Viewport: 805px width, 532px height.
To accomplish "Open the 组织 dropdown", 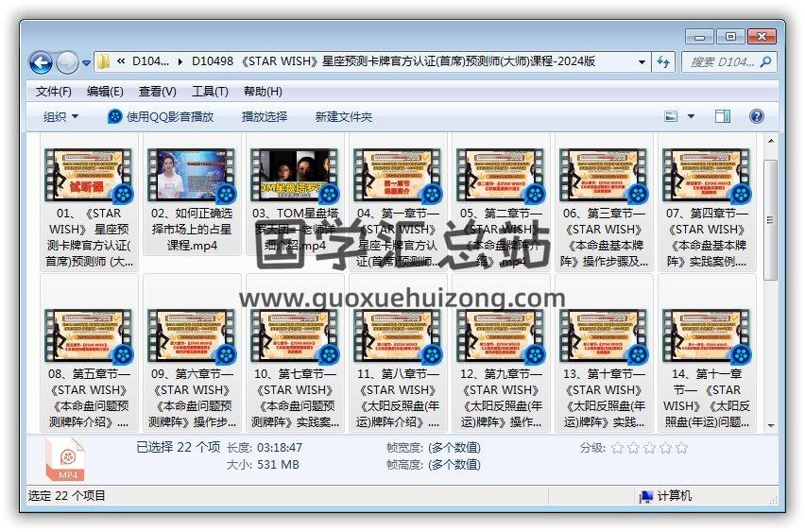I will tap(60, 116).
